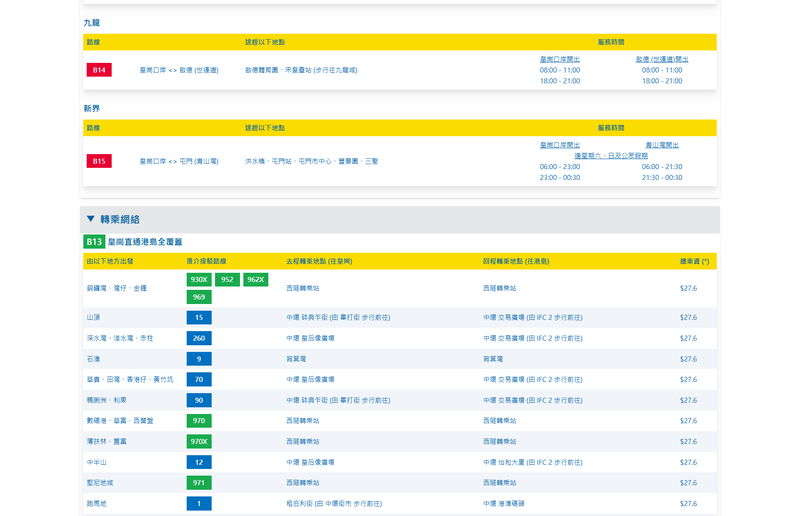
Task: Click 皇崗口岸開出 link in B15 row
Action: pos(560,145)
